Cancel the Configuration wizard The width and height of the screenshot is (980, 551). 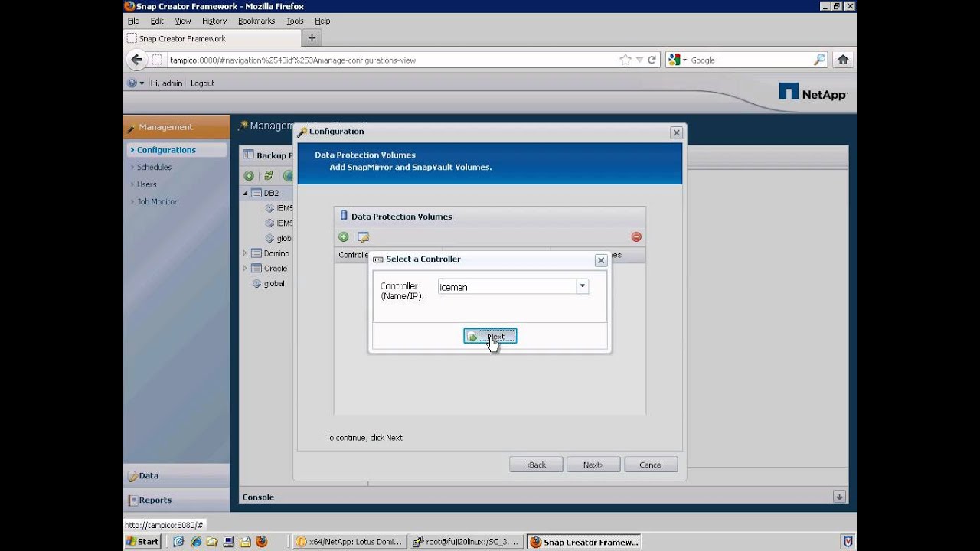[x=651, y=465]
